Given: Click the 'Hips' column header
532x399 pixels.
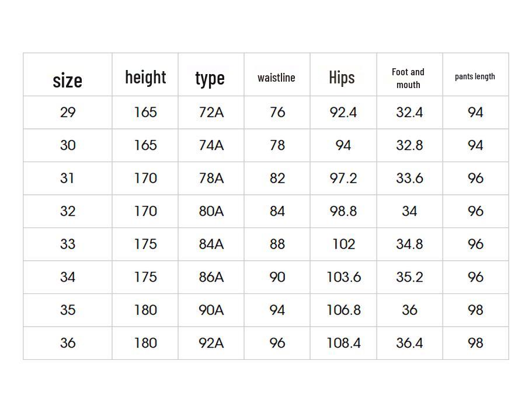Looking at the screenshot, I should pos(342,77).
